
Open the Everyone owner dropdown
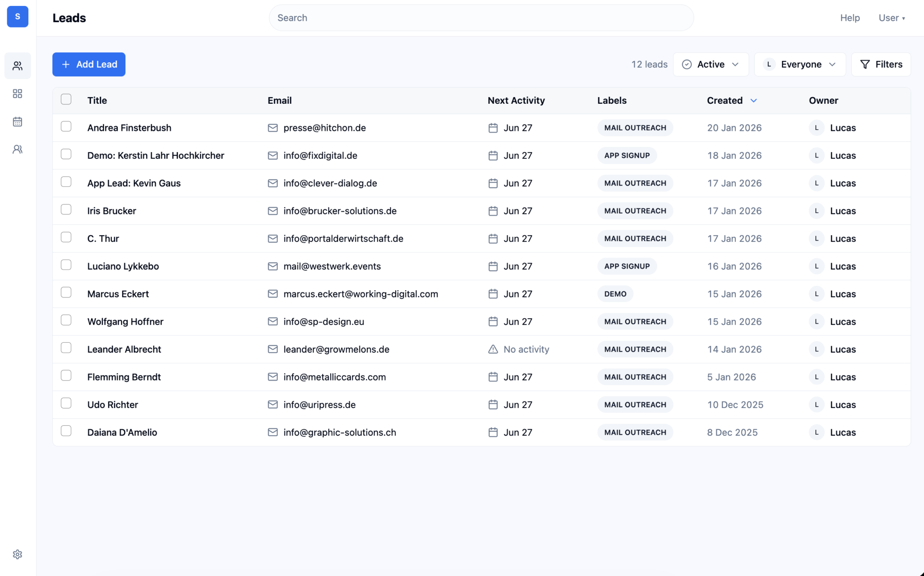pos(799,65)
